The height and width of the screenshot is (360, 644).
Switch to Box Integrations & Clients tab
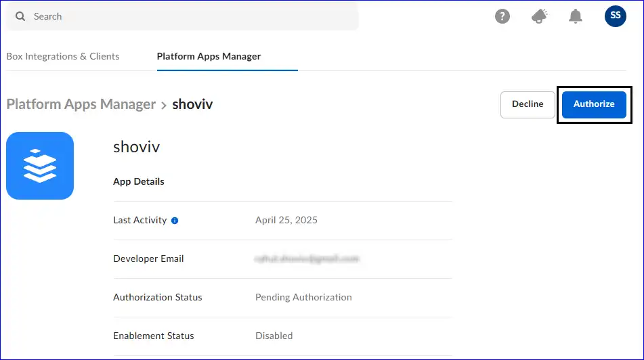pos(63,56)
